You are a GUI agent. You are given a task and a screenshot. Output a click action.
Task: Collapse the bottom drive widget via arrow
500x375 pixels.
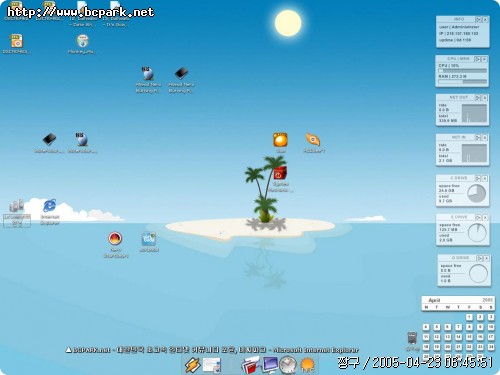tap(479, 258)
